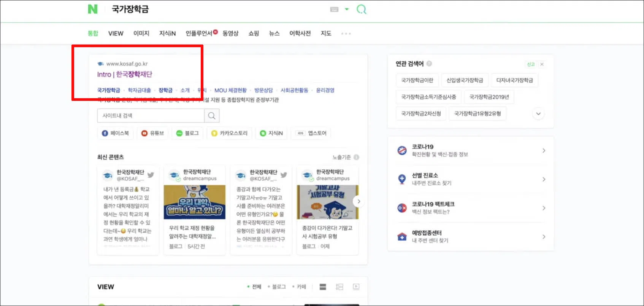Click the green search magnifier icon
Screen dimensions: 644x306
click(362, 9)
